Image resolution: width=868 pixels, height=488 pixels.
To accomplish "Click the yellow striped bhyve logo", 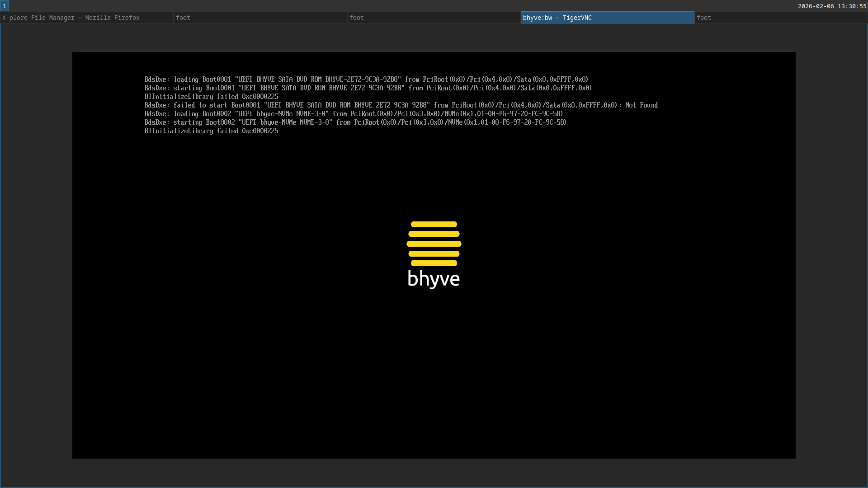I will pyautogui.click(x=434, y=244).
